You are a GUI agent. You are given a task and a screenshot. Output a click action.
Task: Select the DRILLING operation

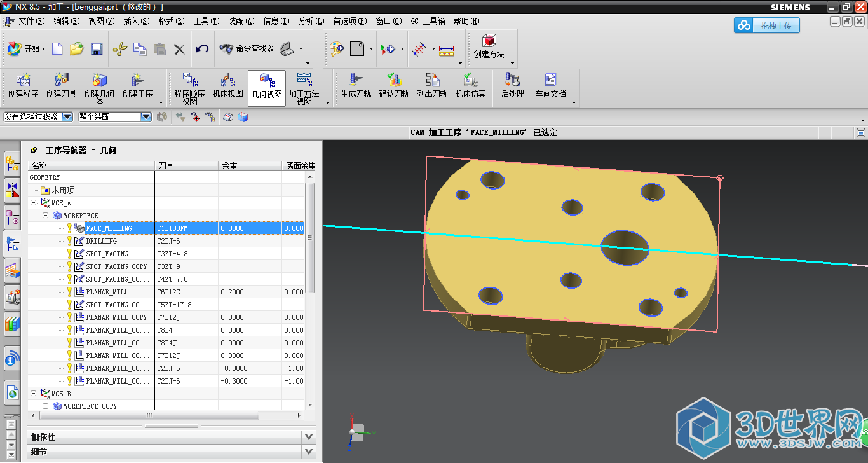click(x=101, y=241)
